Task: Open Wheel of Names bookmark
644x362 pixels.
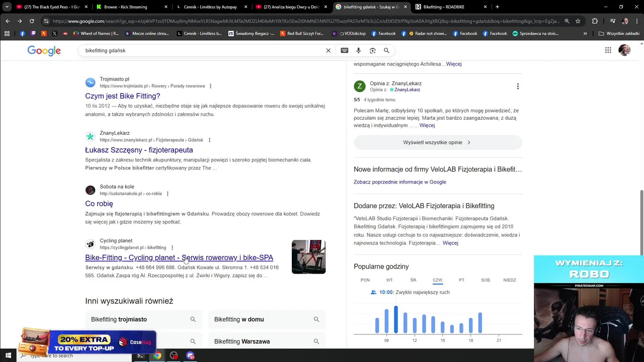Action: (x=96, y=34)
